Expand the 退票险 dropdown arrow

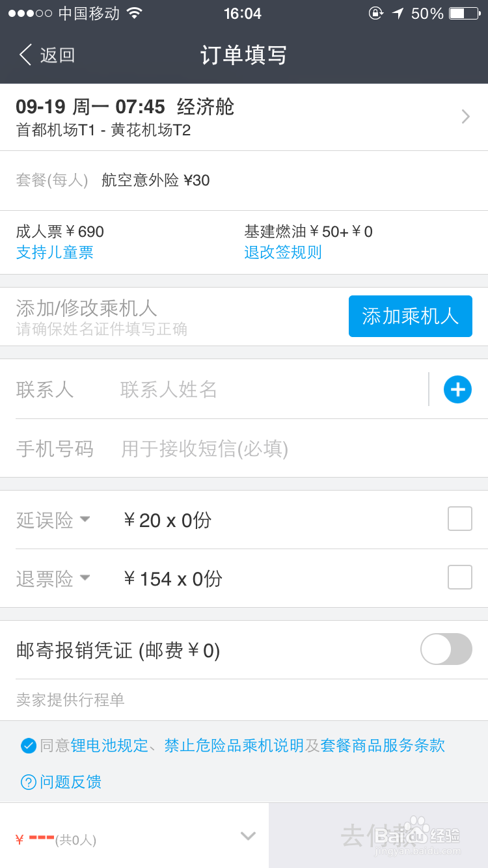pyautogui.click(x=85, y=578)
